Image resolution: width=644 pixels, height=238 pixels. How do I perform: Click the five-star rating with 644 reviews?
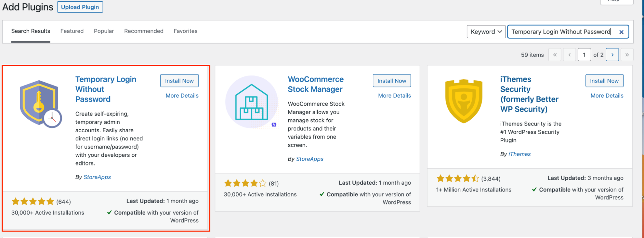[33, 202]
